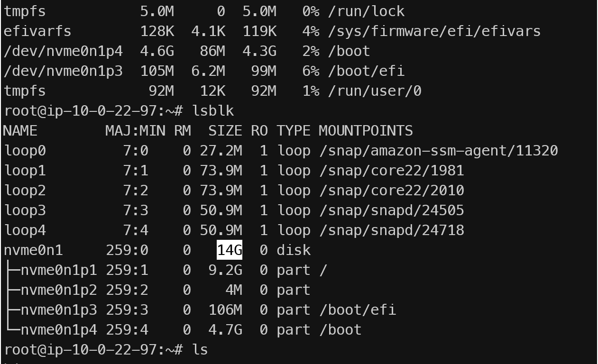Click the /snap/amazon-ssm-agent/11320 mount path
Screen dimensions: 598x364
pos(439,151)
